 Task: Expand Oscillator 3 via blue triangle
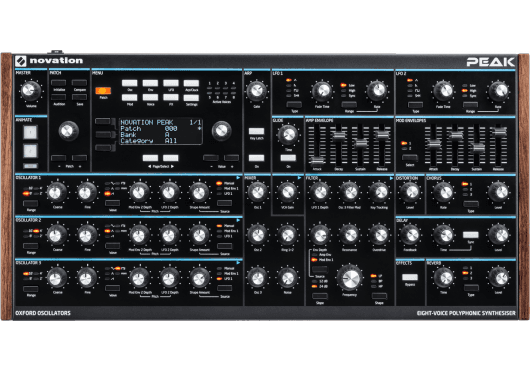(x=239, y=262)
